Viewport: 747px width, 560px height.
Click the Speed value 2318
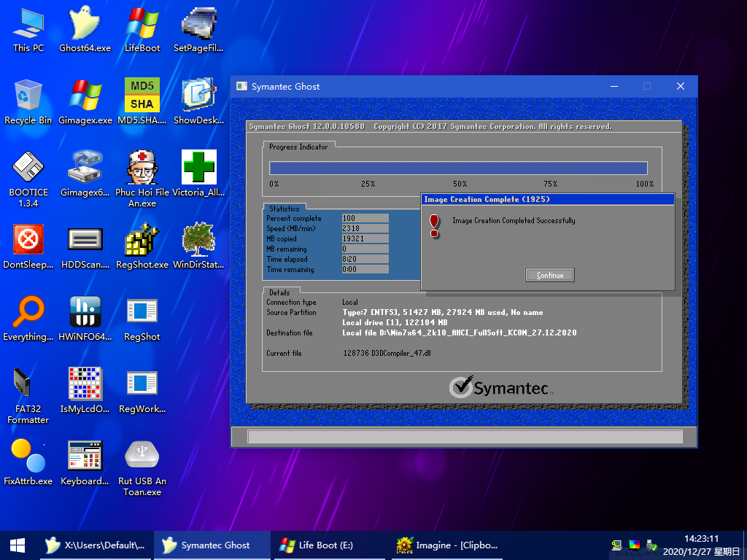point(365,228)
